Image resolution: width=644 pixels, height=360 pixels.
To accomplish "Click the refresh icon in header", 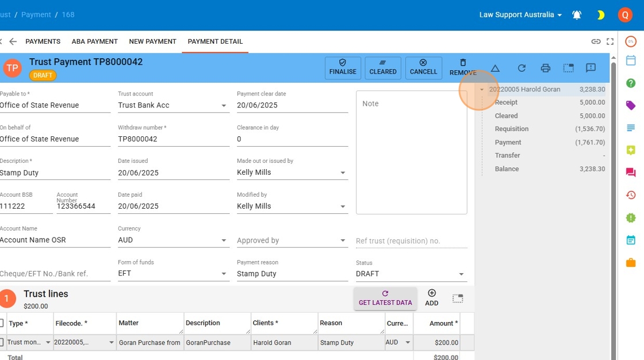I will [522, 68].
